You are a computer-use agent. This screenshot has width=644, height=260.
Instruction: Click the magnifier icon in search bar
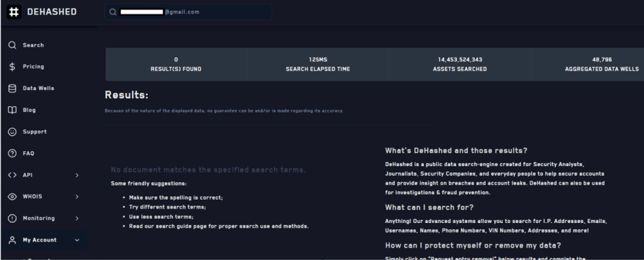coord(113,12)
